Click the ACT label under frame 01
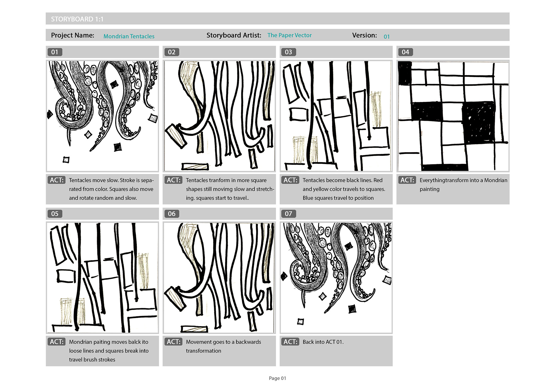The width and height of the screenshot is (555, 392). click(x=57, y=180)
